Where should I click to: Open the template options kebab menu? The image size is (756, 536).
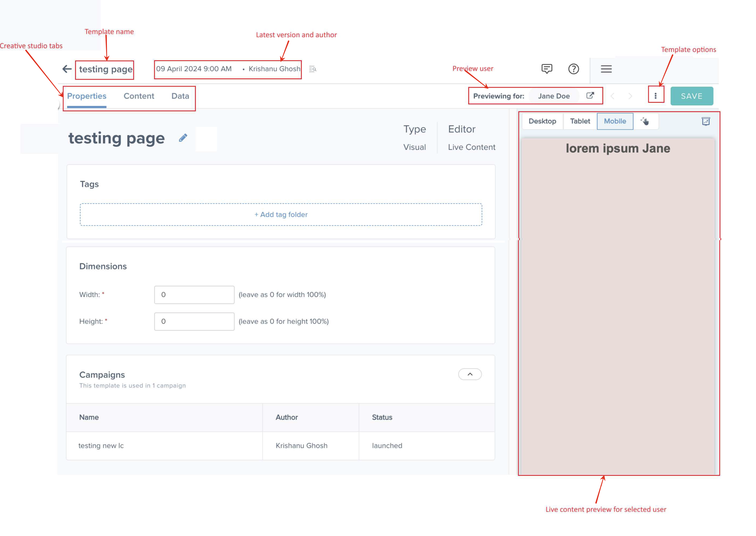656,96
